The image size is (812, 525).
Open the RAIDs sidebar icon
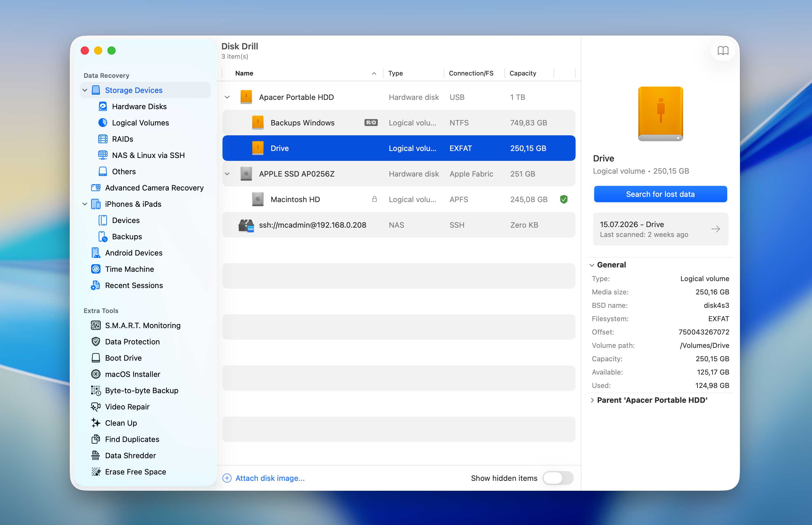click(x=103, y=139)
